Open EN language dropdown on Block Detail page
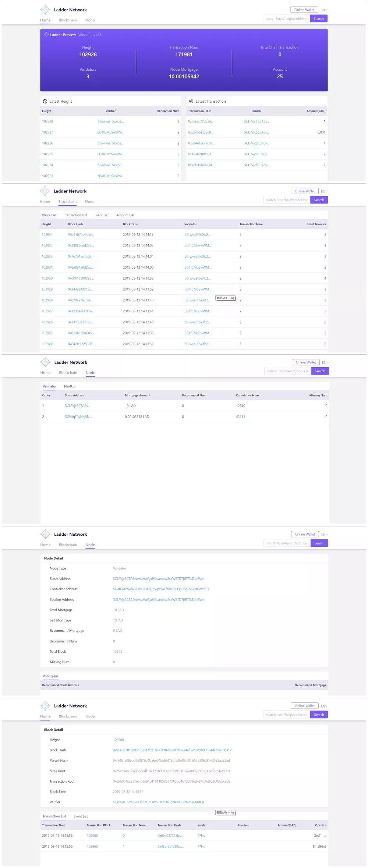The height and width of the screenshot is (868, 368). 324,706
